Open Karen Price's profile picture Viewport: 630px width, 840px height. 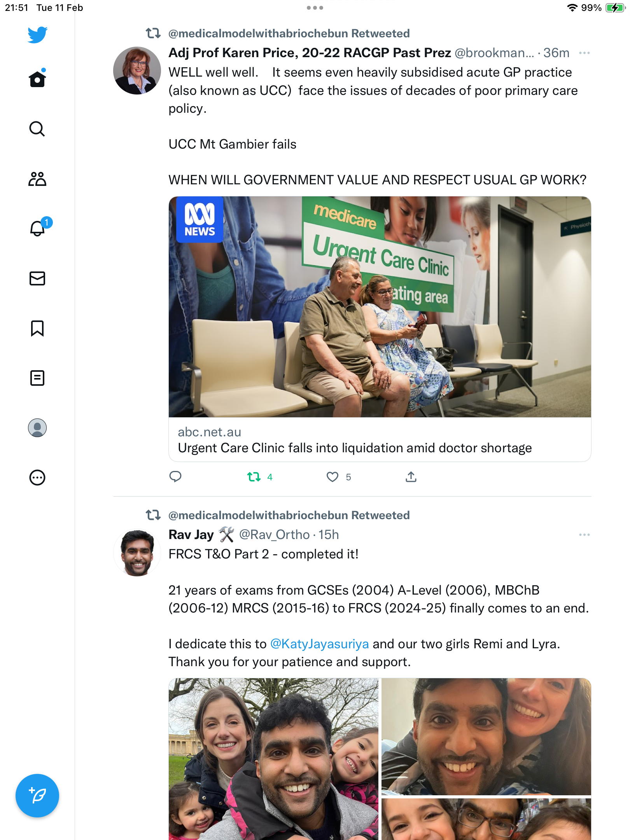tap(137, 70)
